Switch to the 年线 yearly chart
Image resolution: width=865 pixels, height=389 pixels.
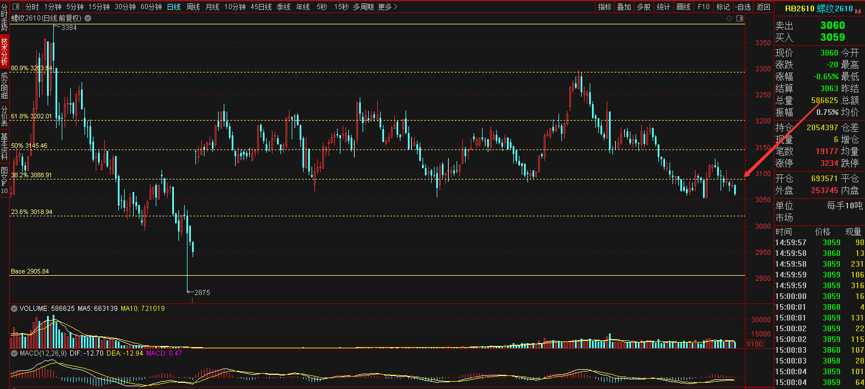click(x=302, y=7)
